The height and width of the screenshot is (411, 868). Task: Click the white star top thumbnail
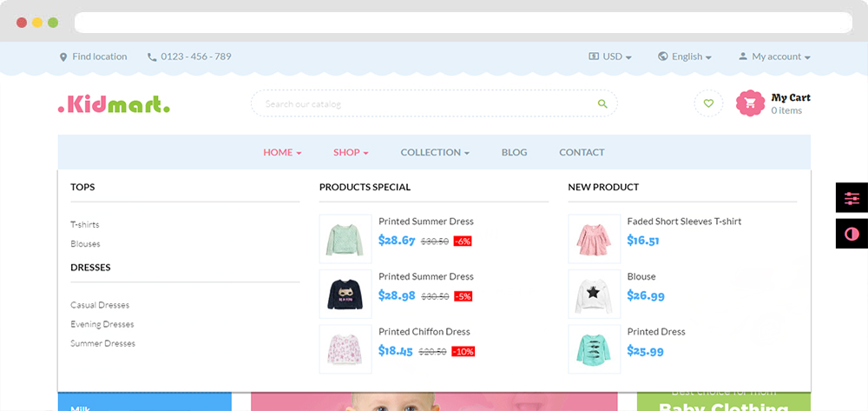[x=594, y=294]
